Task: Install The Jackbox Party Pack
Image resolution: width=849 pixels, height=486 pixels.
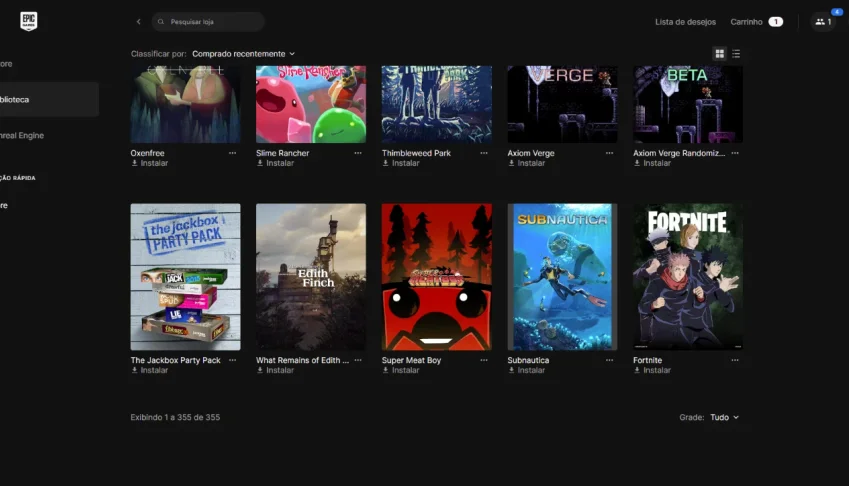Action: point(149,370)
